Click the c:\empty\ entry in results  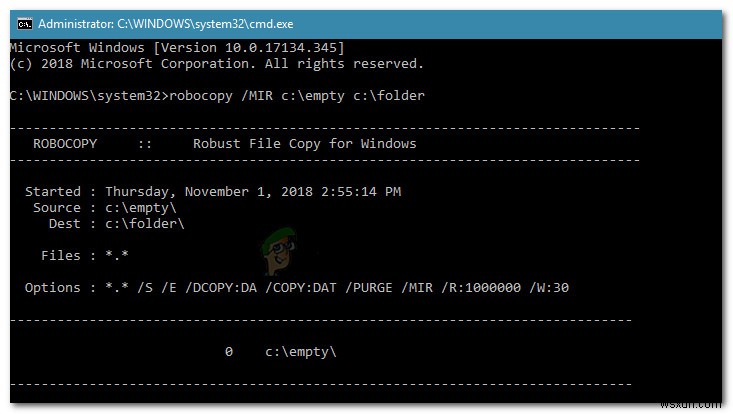tap(302, 351)
